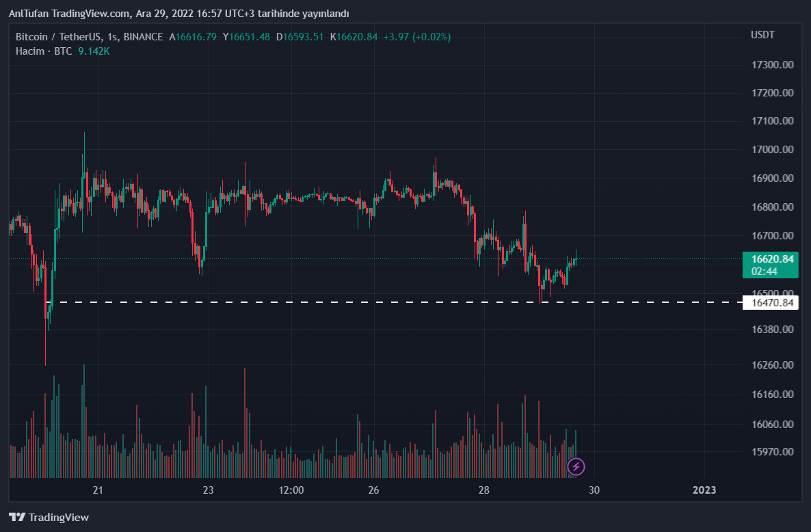Click the 2023 label on the time axis
The width and height of the screenshot is (811, 532).
[704, 490]
